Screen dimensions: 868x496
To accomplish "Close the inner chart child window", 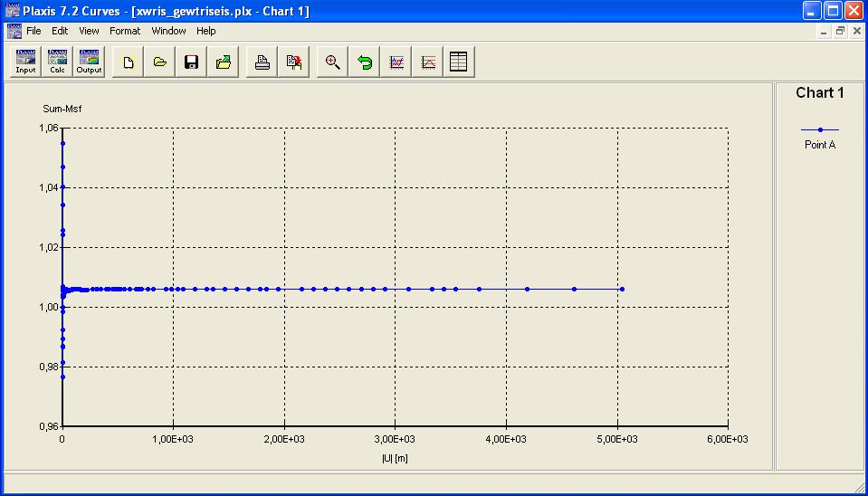I will point(857,32).
